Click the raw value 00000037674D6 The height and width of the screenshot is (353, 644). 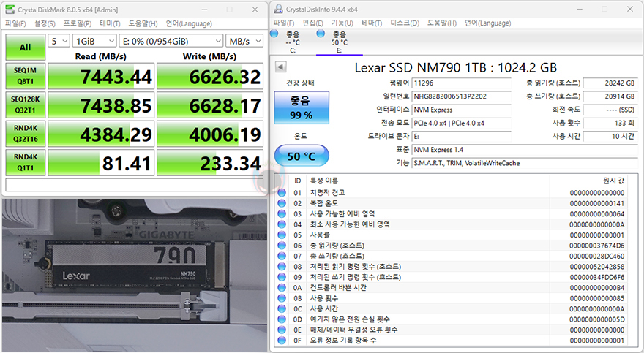tap(596, 246)
